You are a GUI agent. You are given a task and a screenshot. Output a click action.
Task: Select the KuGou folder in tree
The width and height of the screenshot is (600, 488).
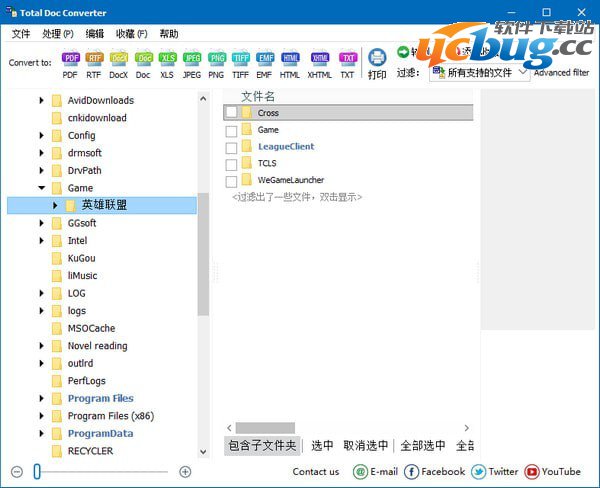click(x=81, y=258)
